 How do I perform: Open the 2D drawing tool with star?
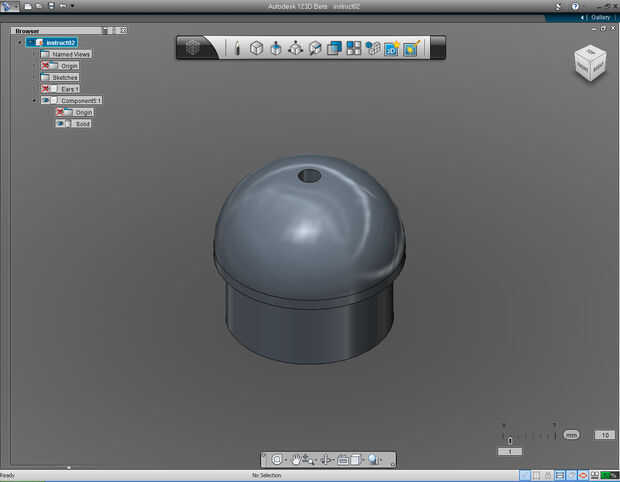point(391,49)
